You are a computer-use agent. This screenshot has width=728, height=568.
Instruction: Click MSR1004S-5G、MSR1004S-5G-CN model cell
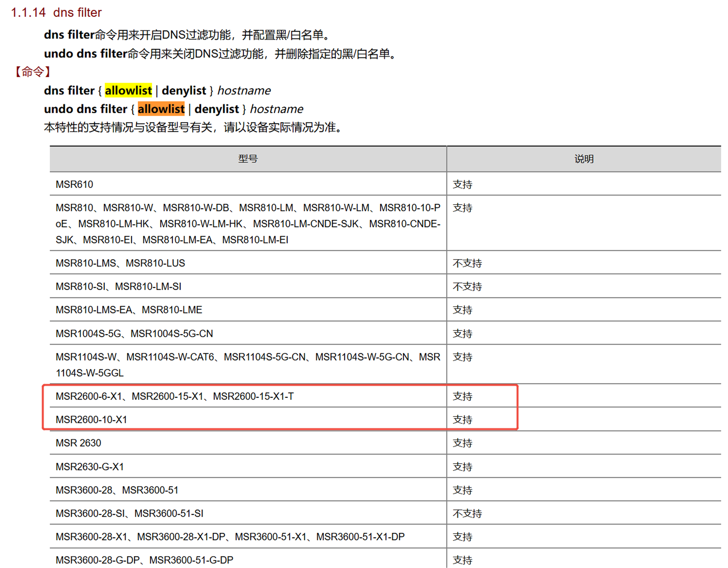point(134,333)
